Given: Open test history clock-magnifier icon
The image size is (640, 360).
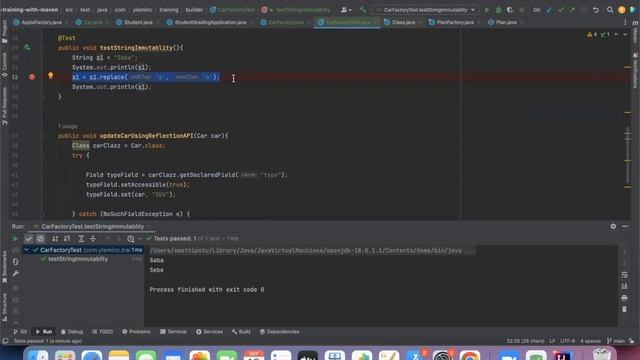Looking at the screenshot, I should (131, 239).
